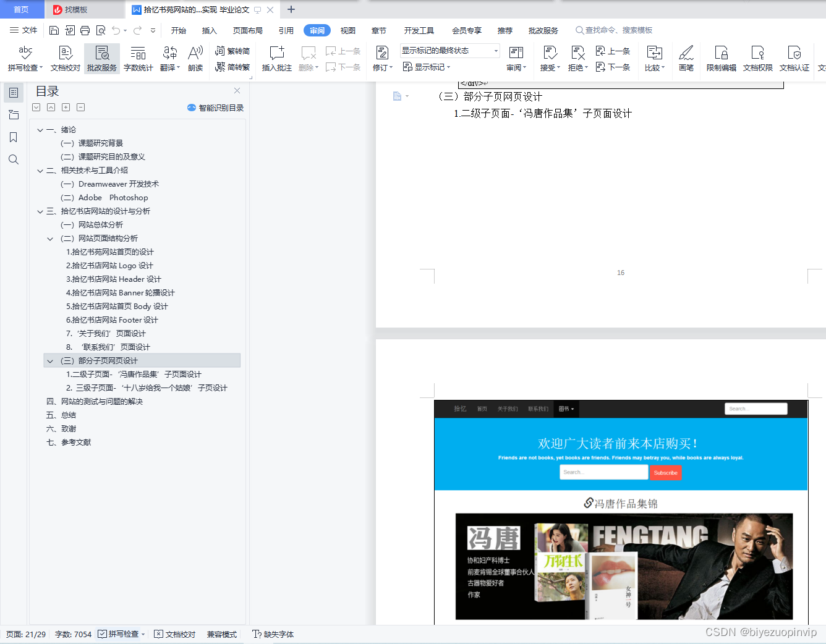This screenshot has height=644, width=826.
Task: Open the search icon in left sidebar
Action: (x=13, y=159)
